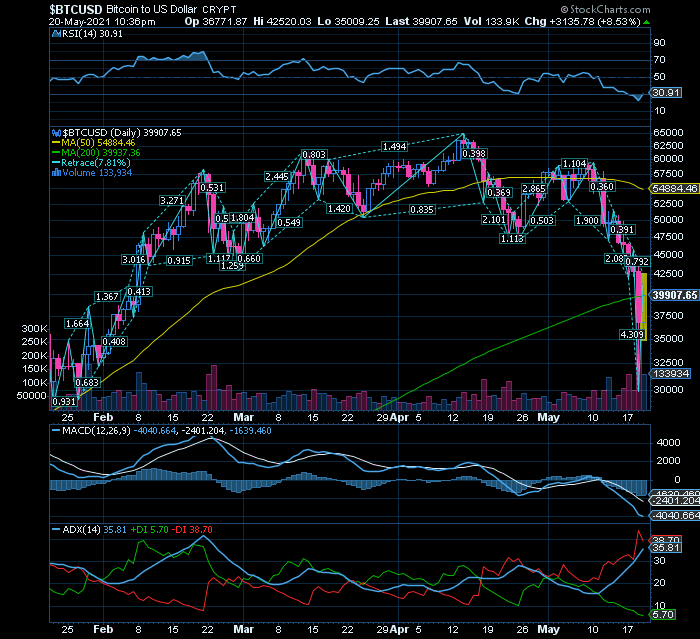Click the '$BTCUSD (Daily) 39907.65' legend entry
This screenshot has width=700, height=639.
[122, 133]
